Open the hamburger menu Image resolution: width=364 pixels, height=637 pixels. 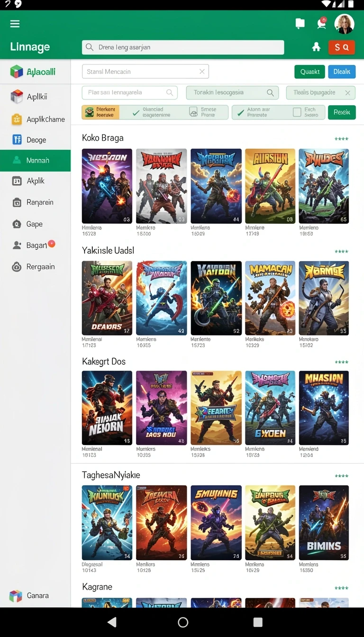15,24
